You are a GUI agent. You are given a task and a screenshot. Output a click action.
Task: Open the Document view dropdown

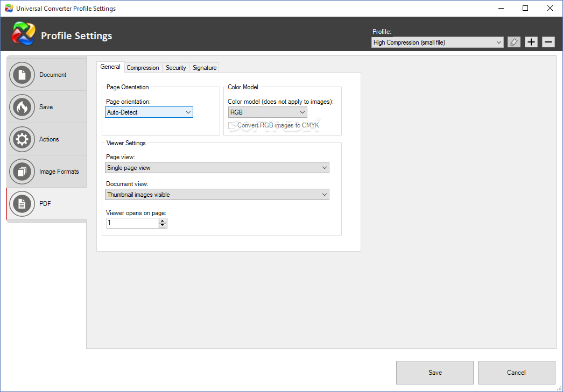click(217, 195)
